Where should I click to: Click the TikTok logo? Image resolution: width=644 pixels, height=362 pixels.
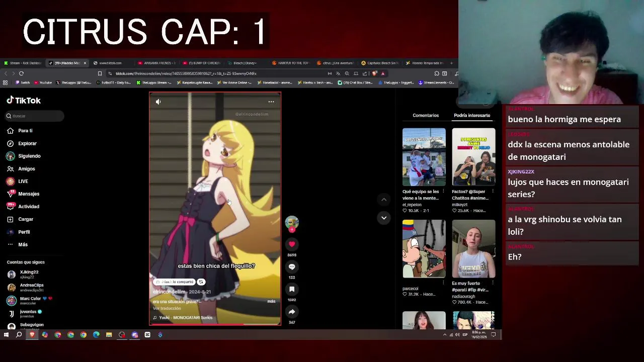click(x=24, y=101)
